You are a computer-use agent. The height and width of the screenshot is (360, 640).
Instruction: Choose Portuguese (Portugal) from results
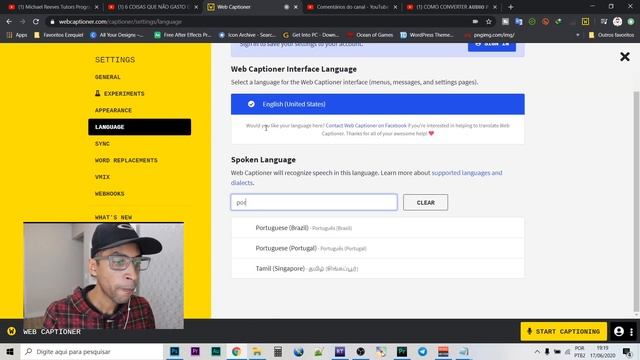pyautogui.click(x=378, y=248)
